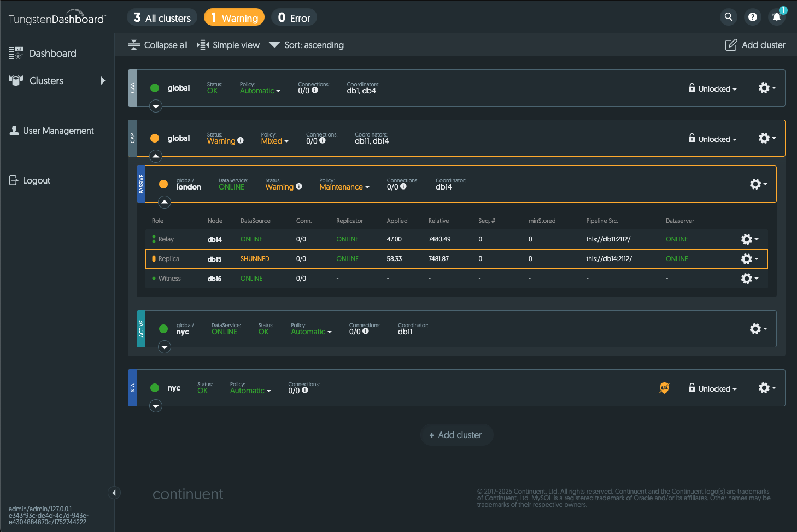Click Collapse all
This screenshot has height=532, width=797.
tap(157, 45)
